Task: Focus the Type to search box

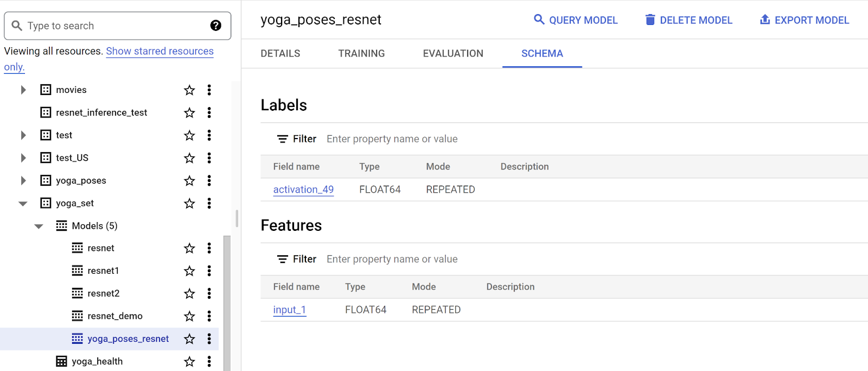Action: point(114,26)
